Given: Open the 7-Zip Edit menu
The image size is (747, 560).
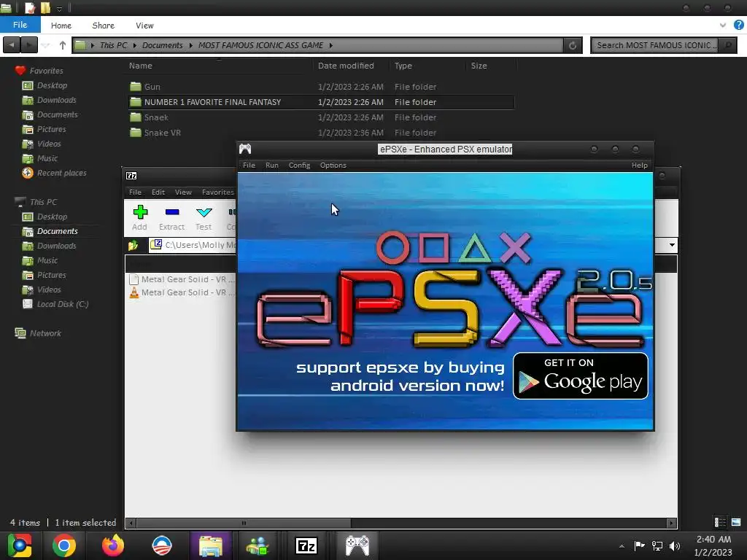Looking at the screenshot, I should (158, 192).
